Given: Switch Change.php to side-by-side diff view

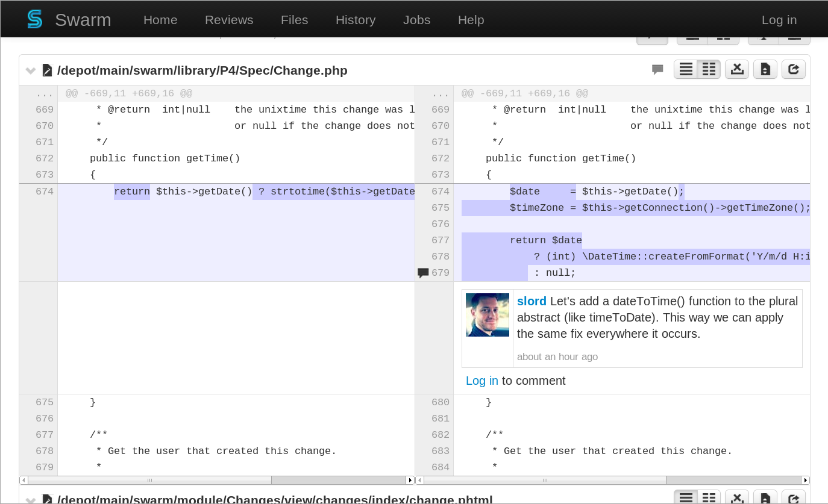Looking at the screenshot, I should coord(709,70).
